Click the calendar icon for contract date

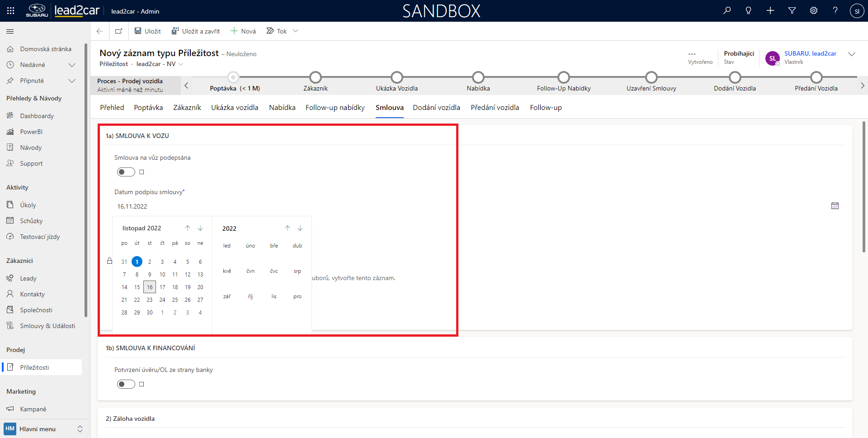(x=835, y=206)
